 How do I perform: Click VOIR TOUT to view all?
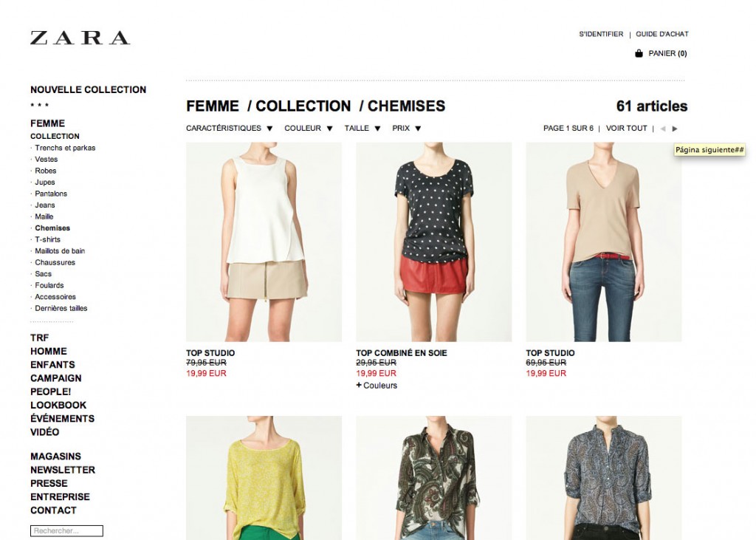pyautogui.click(x=626, y=129)
